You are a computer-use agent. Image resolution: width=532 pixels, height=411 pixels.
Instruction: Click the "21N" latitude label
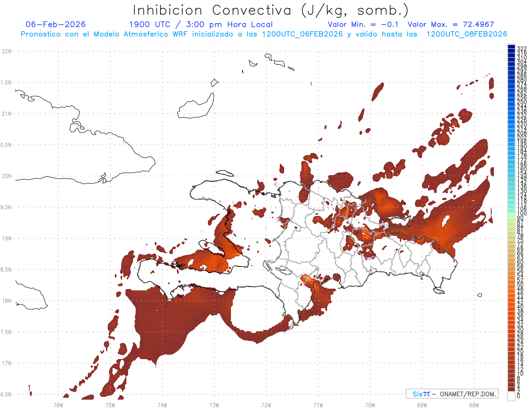point(7,114)
